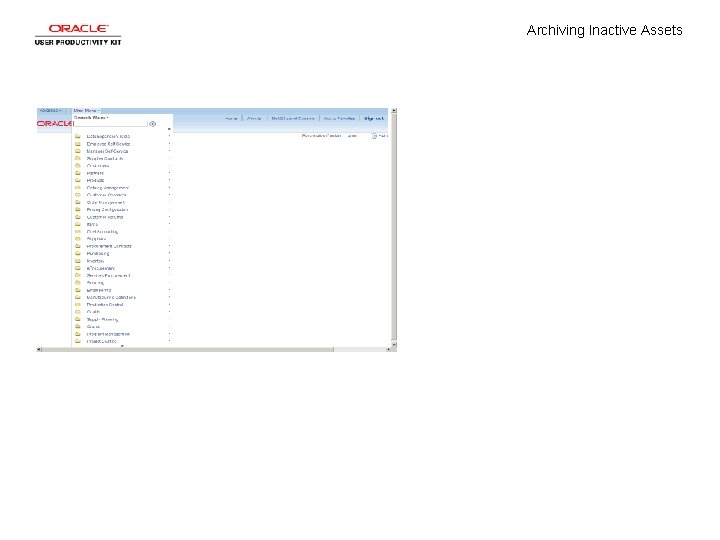The width and height of the screenshot is (720, 540).
Task: Expand Production Control submenu arrow
Action: pos(169,305)
